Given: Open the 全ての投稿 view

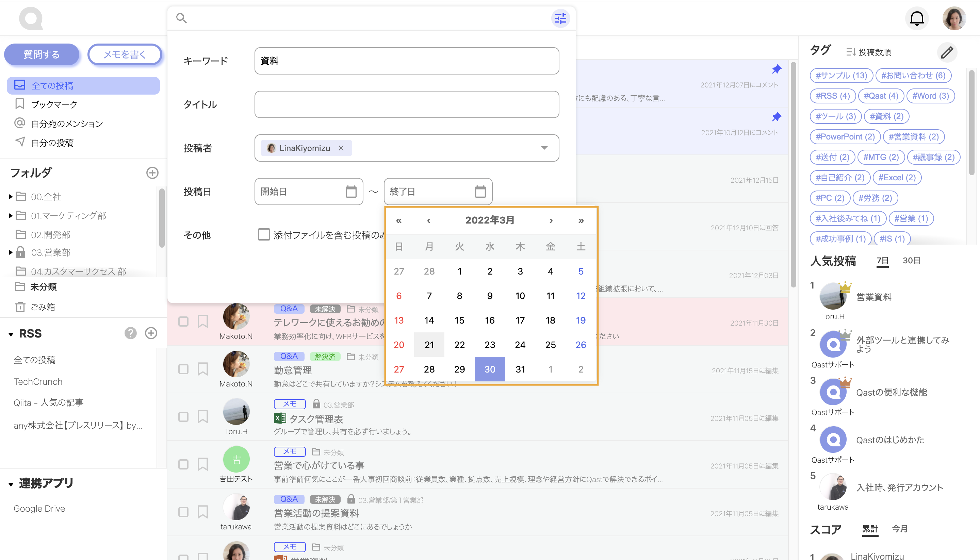Looking at the screenshot, I should pyautogui.click(x=83, y=85).
